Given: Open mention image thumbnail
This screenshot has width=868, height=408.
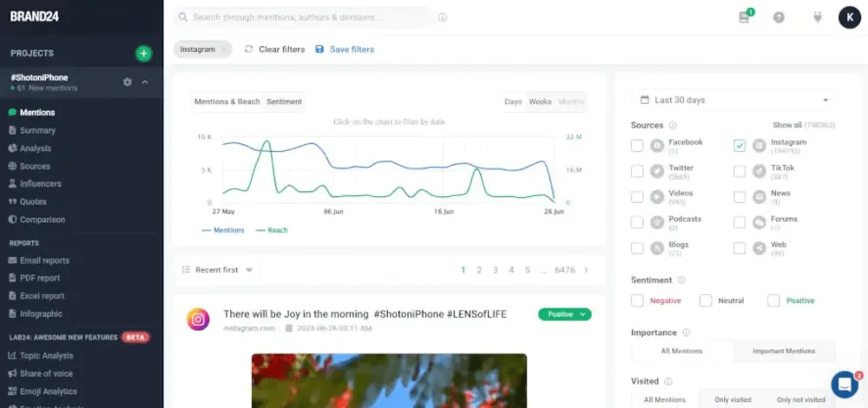Looking at the screenshot, I should tap(389, 381).
